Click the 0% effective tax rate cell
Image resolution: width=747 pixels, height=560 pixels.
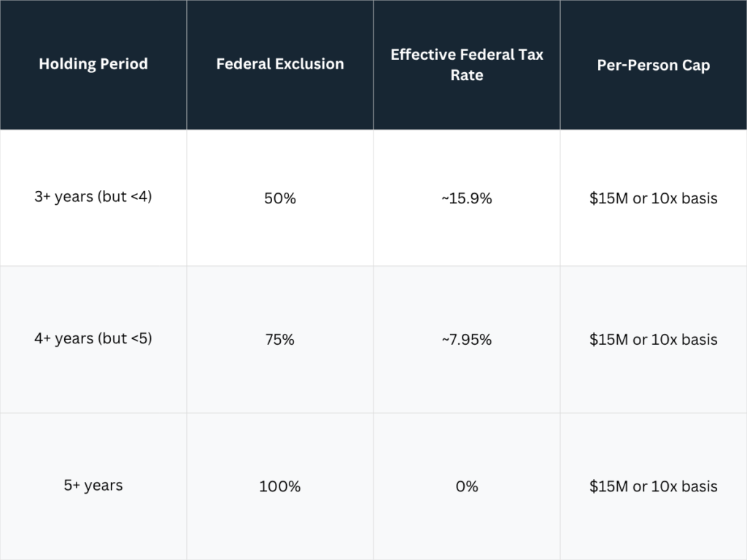[467, 486]
